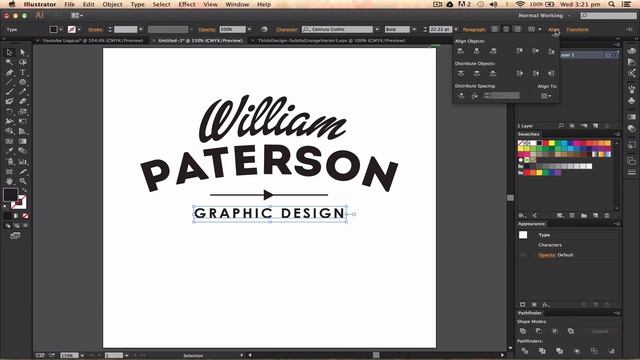Click vertical distribute center icon
This screenshot has width=640, height=360.
tap(476, 73)
